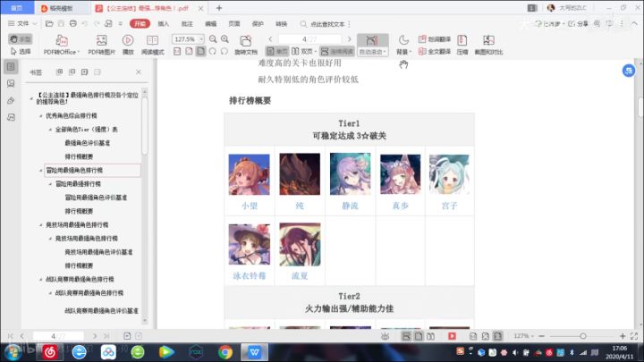The width and height of the screenshot is (644, 362).
Task: Collapse 战队竞赛用最强角色排行榜 top-level bookmark
Action: [40, 280]
